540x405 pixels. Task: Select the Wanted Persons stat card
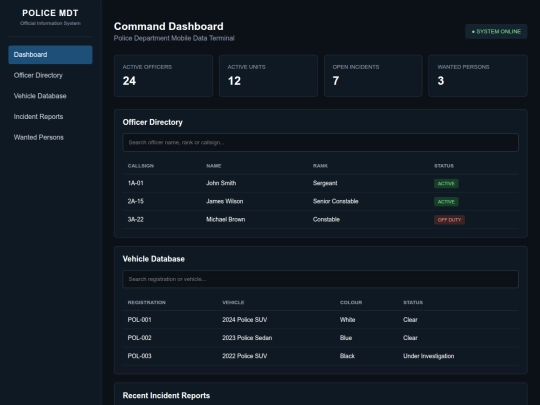point(478,76)
